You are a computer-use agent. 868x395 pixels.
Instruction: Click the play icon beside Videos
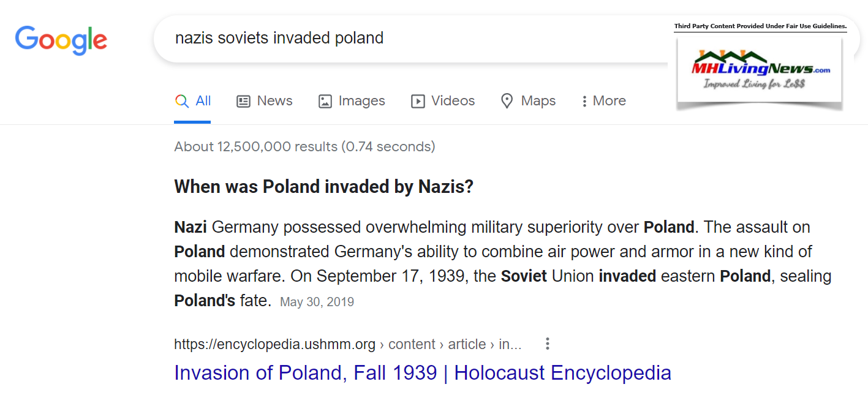point(418,101)
